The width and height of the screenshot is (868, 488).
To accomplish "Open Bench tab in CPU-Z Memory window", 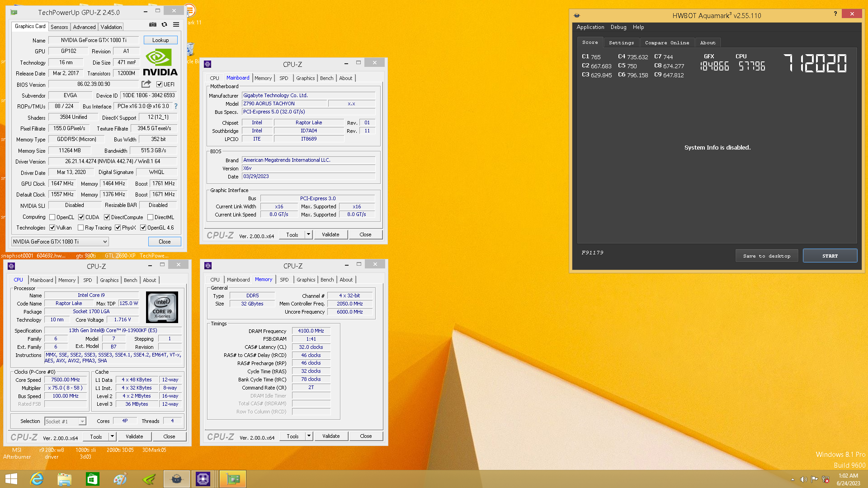I will pyautogui.click(x=327, y=280).
